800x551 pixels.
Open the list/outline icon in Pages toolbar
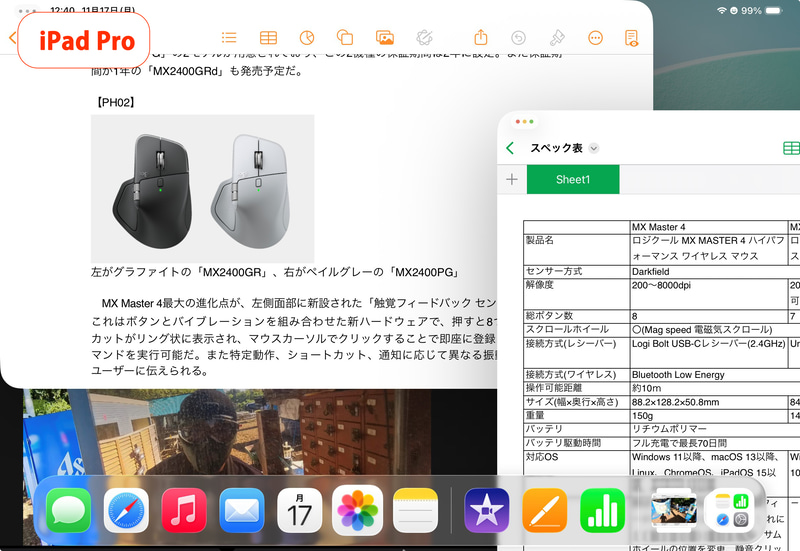229,37
